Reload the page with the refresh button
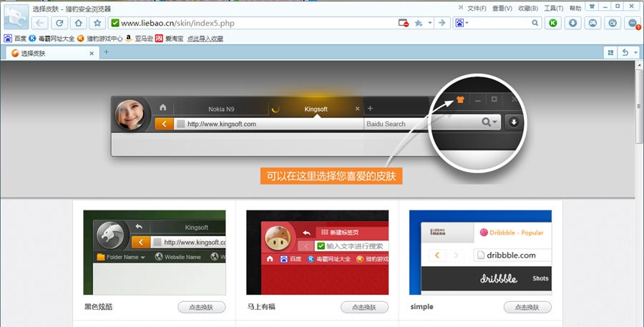The height and width of the screenshot is (327, 644). tap(59, 23)
